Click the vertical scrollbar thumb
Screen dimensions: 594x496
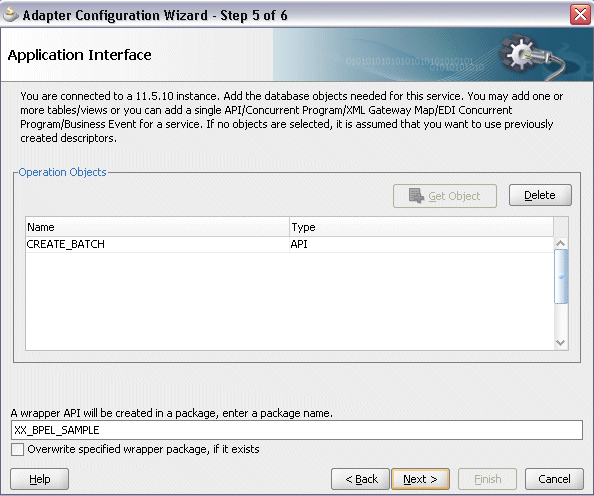561,277
